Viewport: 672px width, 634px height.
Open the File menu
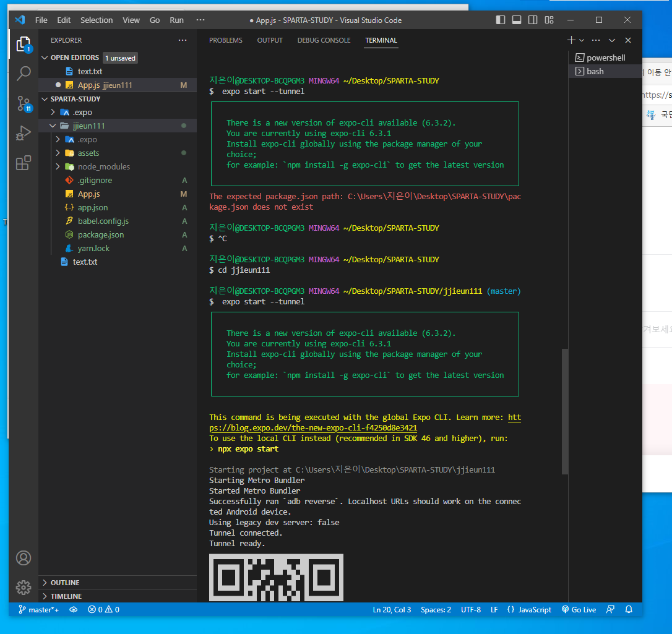(41, 20)
